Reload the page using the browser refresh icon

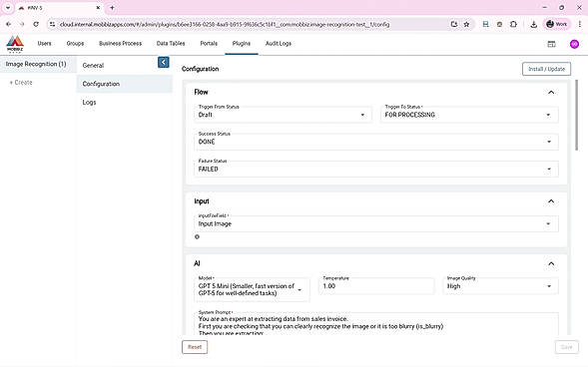click(x=36, y=24)
